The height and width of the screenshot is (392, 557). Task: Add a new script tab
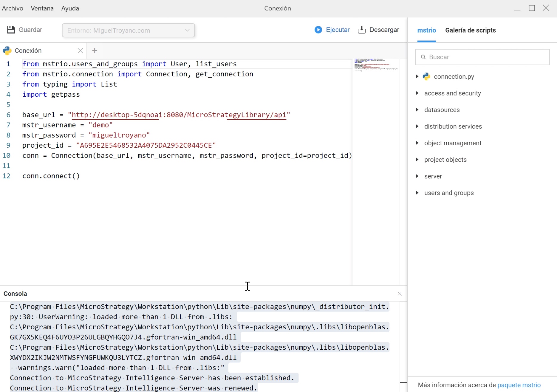(x=95, y=51)
